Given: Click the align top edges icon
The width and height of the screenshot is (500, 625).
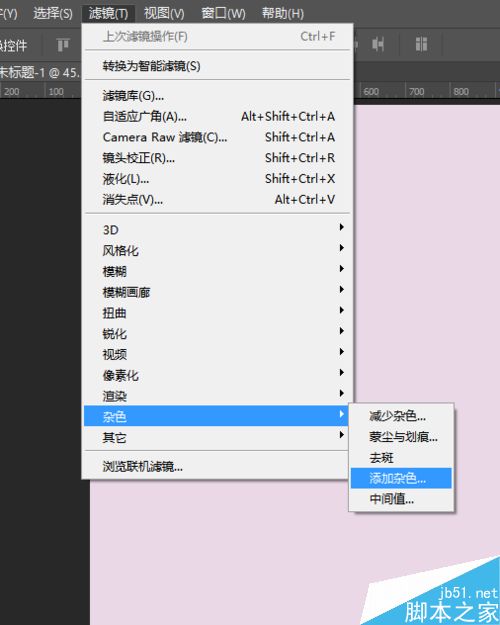Looking at the screenshot, I should point(63,45).
